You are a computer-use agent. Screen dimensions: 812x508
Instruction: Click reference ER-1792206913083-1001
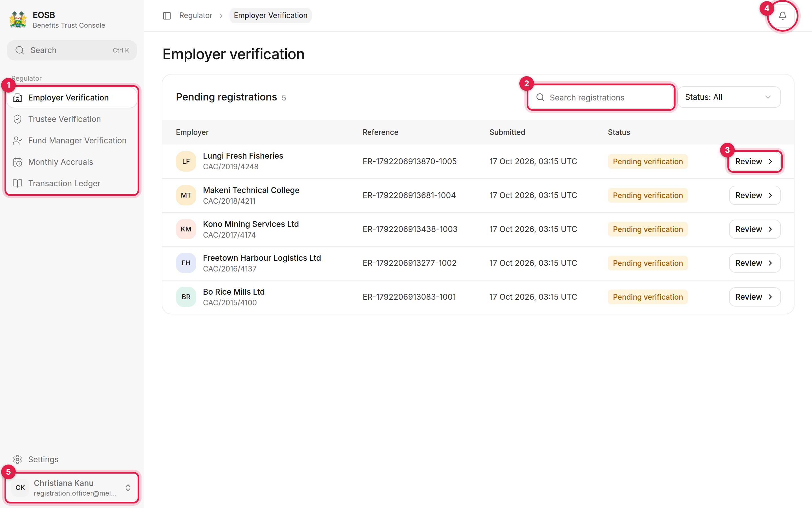(409, 297)
